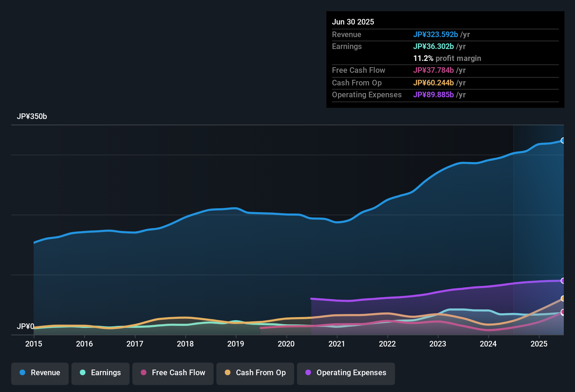Image resolution: width=575 pixels, height=392 pixels.
Task: Click the 2022 x-axis label
Action: tap(387, 344)
